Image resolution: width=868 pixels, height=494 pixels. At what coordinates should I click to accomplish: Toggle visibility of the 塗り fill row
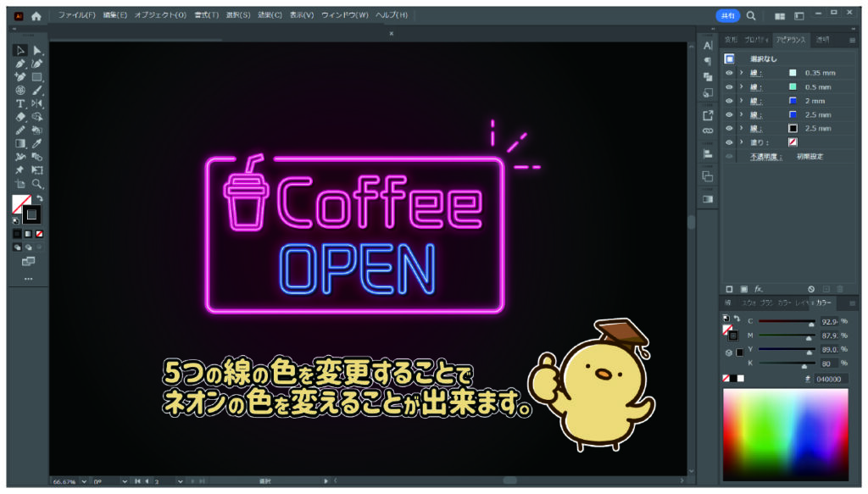point(729,142)
